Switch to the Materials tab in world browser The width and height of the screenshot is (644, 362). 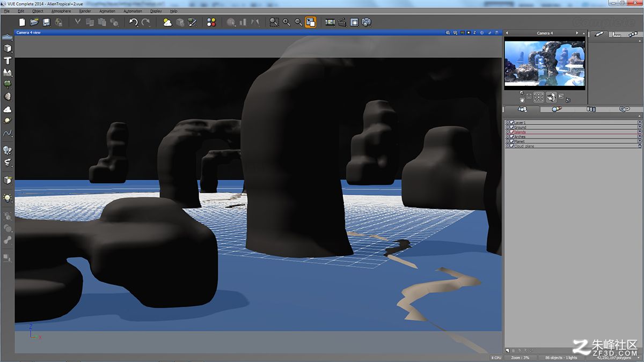(x=557, y=109)
